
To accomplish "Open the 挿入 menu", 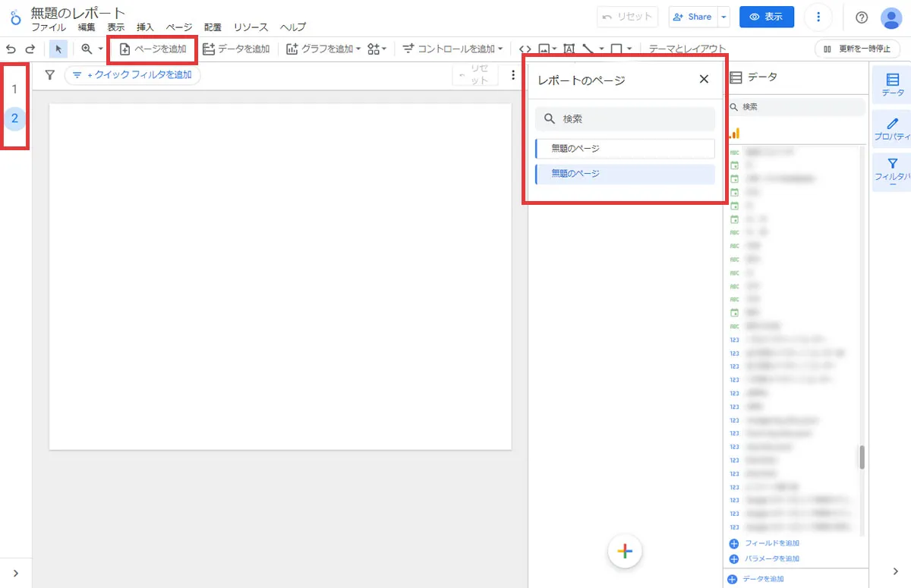I will 145,27.
